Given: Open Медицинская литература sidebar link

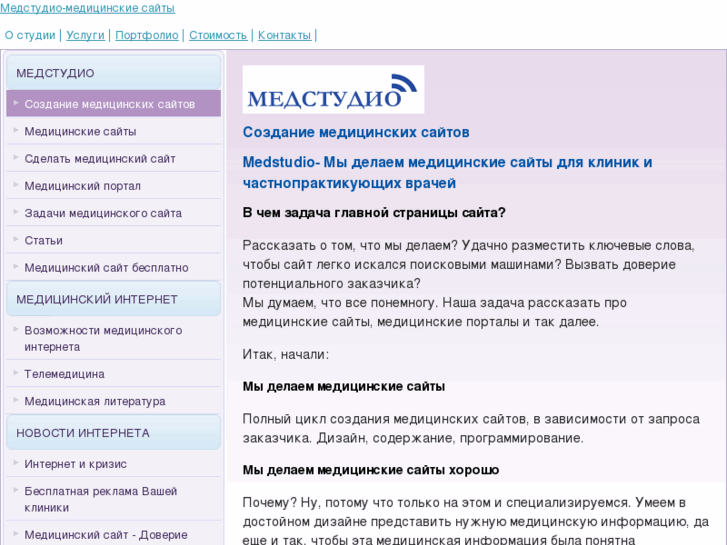Looking at the screenshot, I should 114,401.
